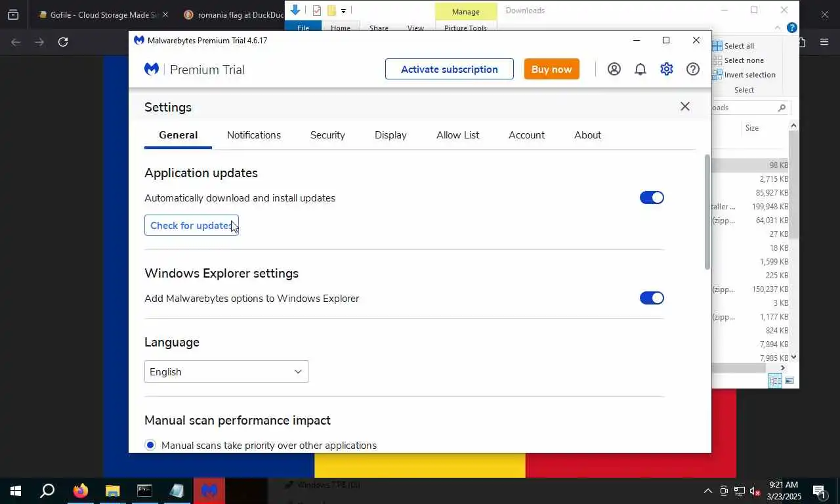Open the Display settings tab

(390, 135)
